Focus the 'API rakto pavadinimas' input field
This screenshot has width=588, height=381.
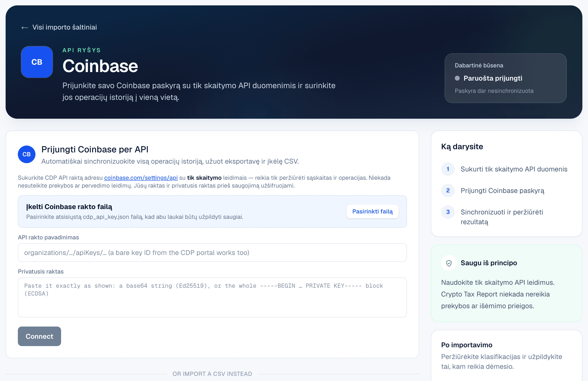(x=212, y=253)
